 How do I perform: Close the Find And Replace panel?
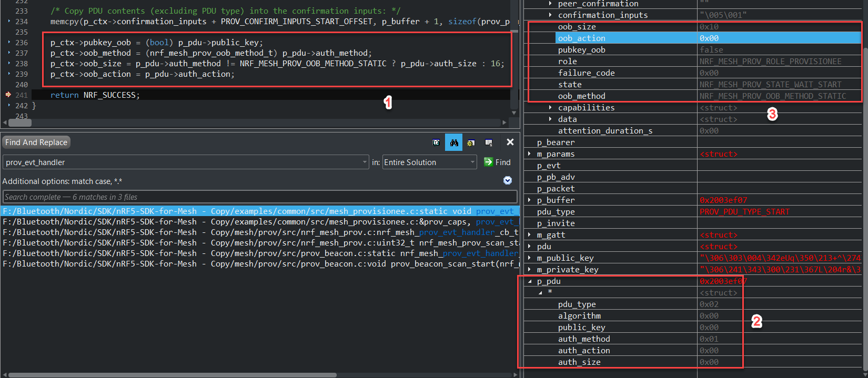click(510, 142)
